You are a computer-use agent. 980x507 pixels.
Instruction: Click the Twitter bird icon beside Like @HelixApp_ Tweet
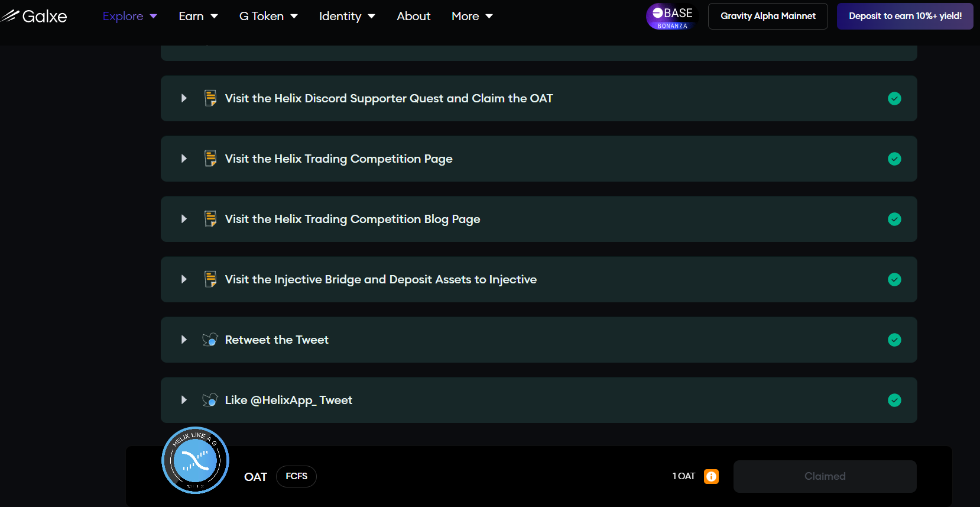point(210,400)
